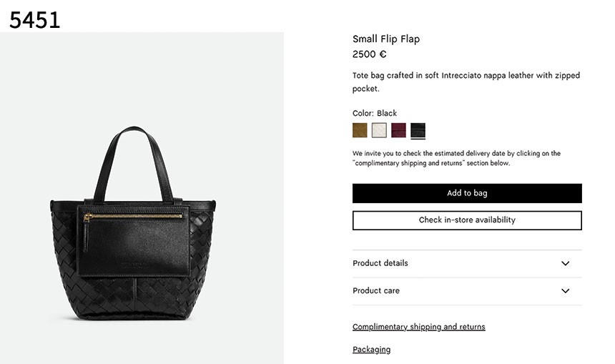Click the Color: Black label
The width and height of the screenshot is (615, 364).
click(x=375, y=113)
